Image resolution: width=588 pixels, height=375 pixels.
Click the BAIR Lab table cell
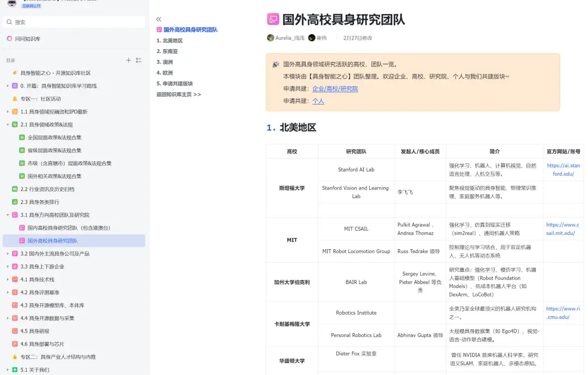(x=356, y=282)
